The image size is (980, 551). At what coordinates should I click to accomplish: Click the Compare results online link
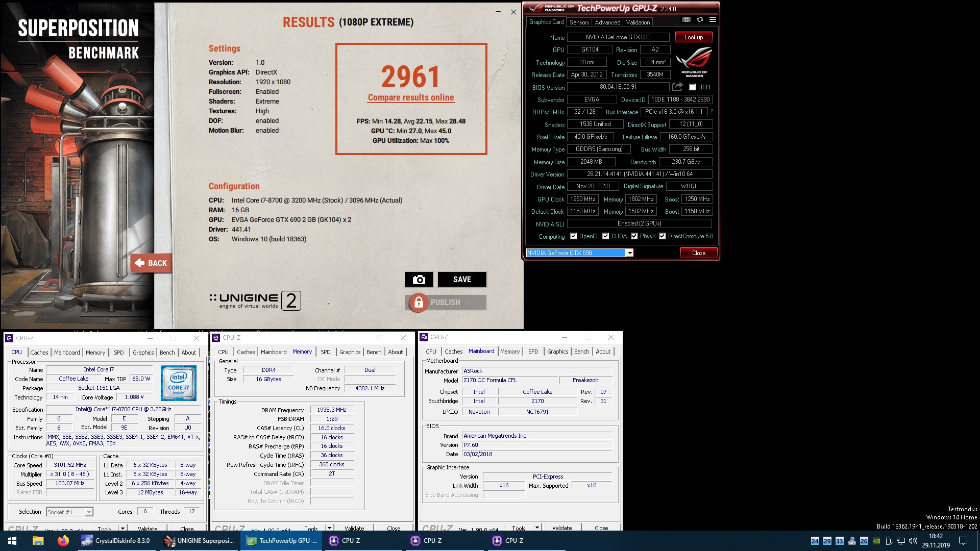point(411,97)
